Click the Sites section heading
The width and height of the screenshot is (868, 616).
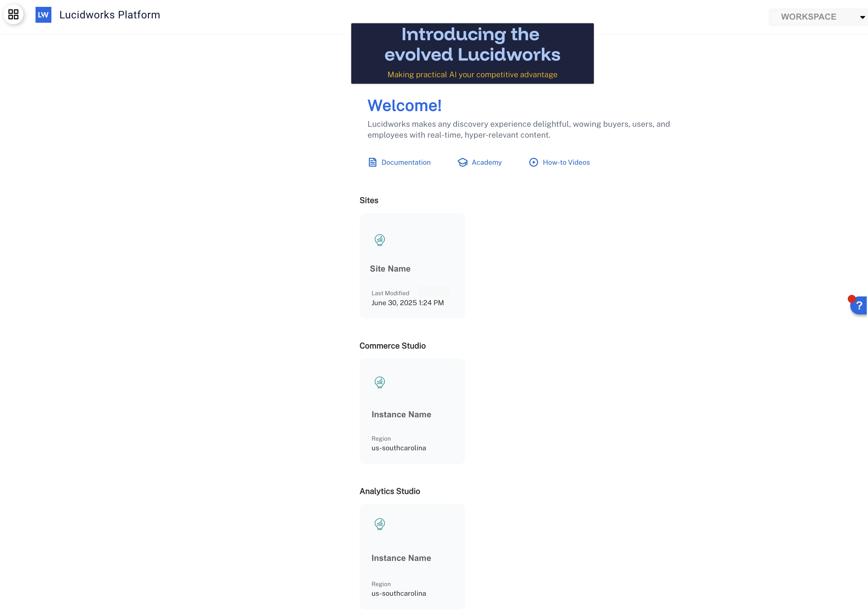[369, 200]
